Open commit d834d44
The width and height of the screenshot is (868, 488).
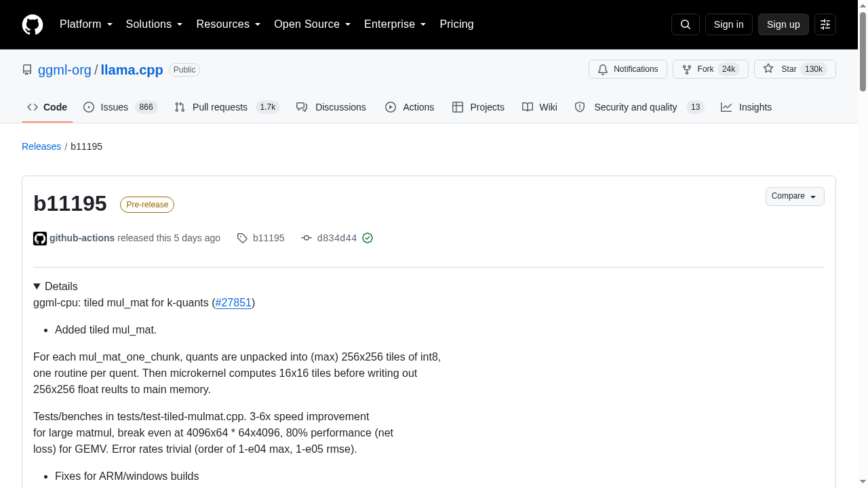click(336, 238)
